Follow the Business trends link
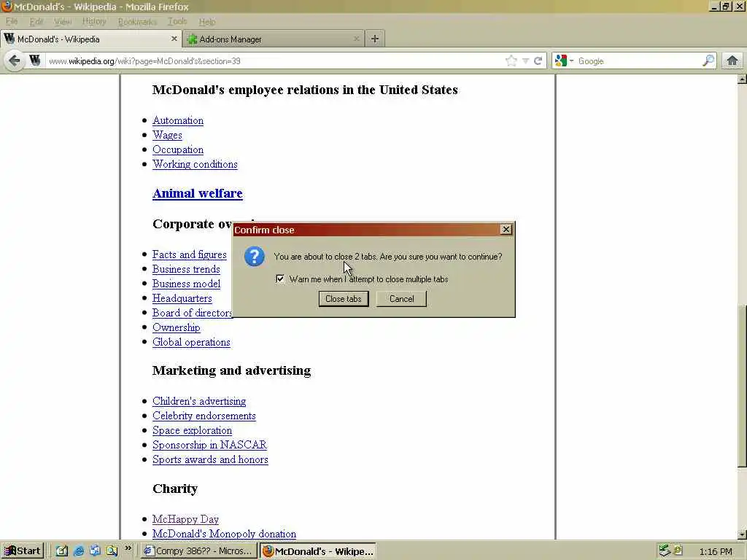 click(186, 269)
